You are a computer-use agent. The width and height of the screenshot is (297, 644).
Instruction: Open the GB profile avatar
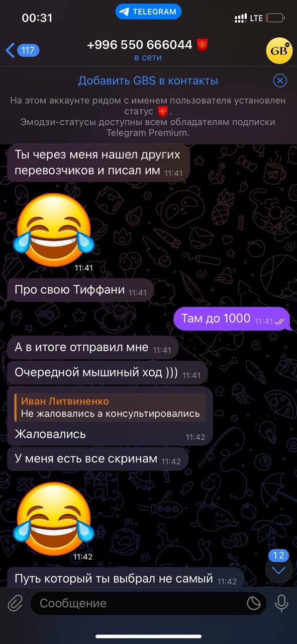point(279,51)
